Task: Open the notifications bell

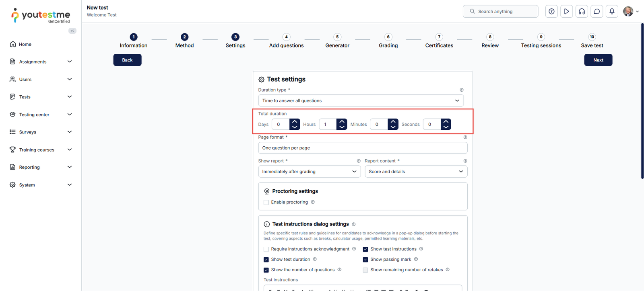Action: coord(612,12)
